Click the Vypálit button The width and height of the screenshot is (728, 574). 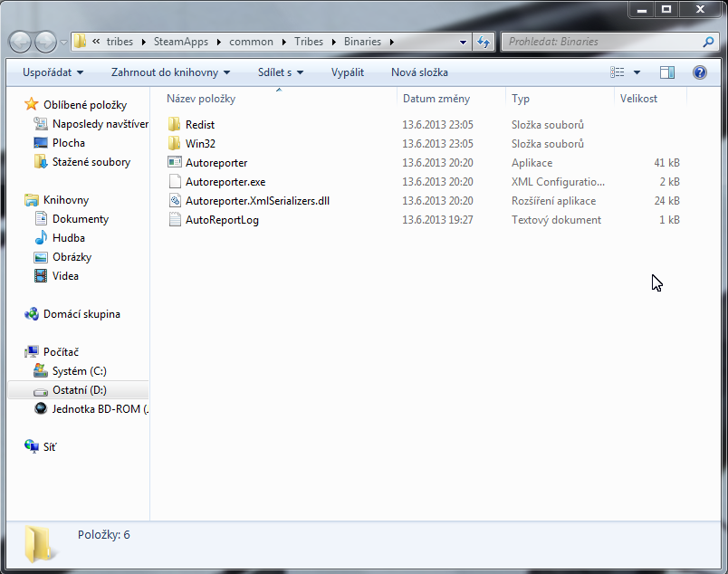pos(348,72)
